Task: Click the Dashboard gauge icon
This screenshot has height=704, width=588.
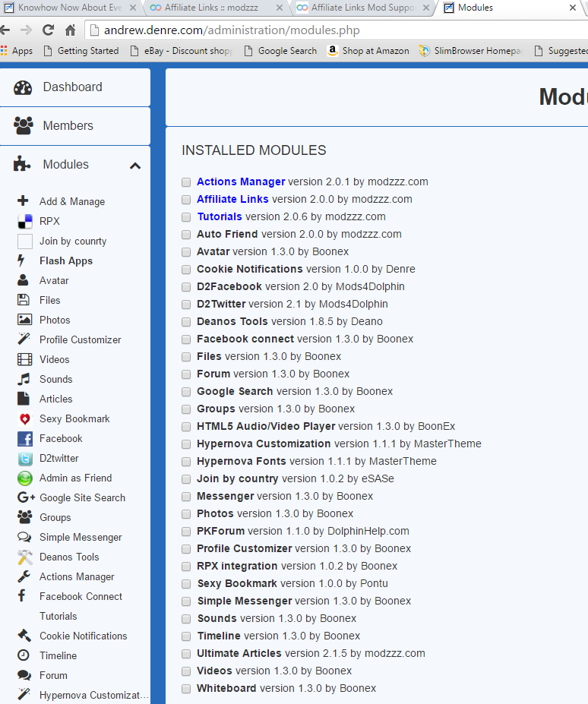Action: click(x=24, y=87)
